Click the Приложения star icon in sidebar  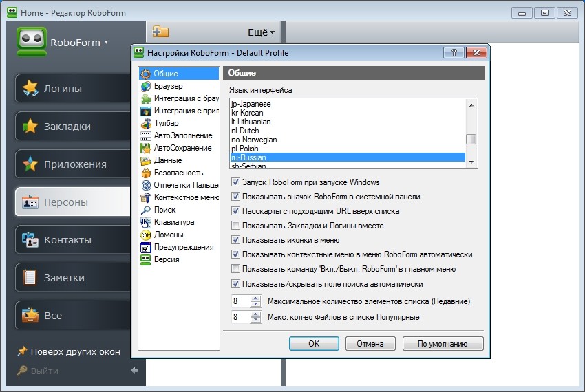click(x=30, y=164)
